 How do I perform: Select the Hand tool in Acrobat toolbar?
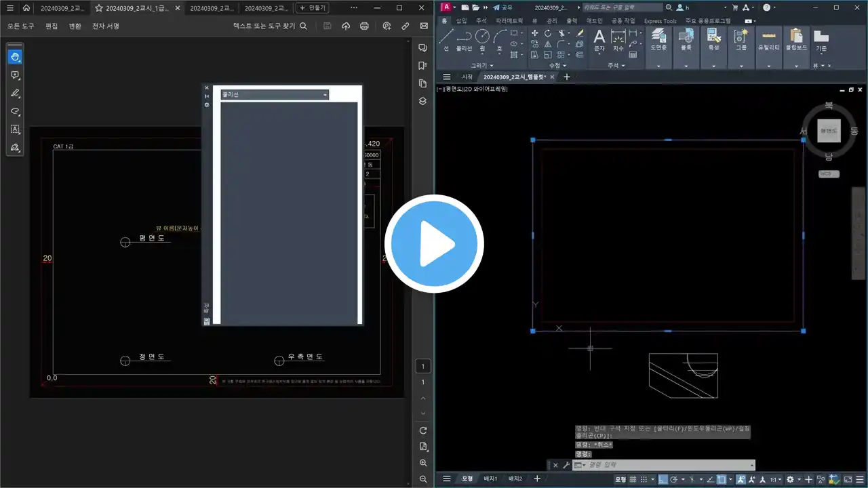pyautogui.click(x=15, y=56)
